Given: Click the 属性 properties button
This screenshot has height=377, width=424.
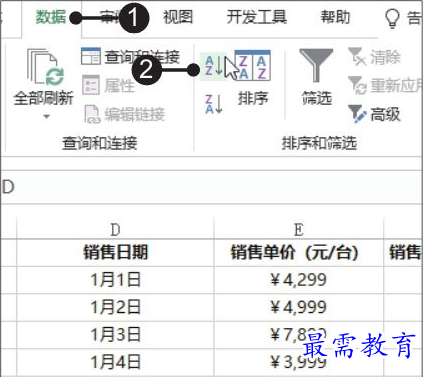Looking at the screenshot, I should [x=108, y=85].
